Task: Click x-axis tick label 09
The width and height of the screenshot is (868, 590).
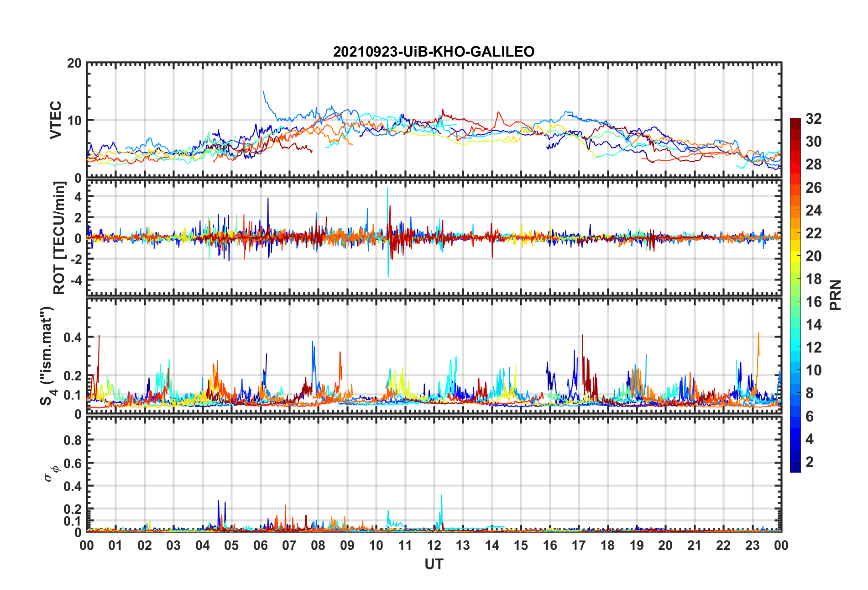Action: (347, 545)
